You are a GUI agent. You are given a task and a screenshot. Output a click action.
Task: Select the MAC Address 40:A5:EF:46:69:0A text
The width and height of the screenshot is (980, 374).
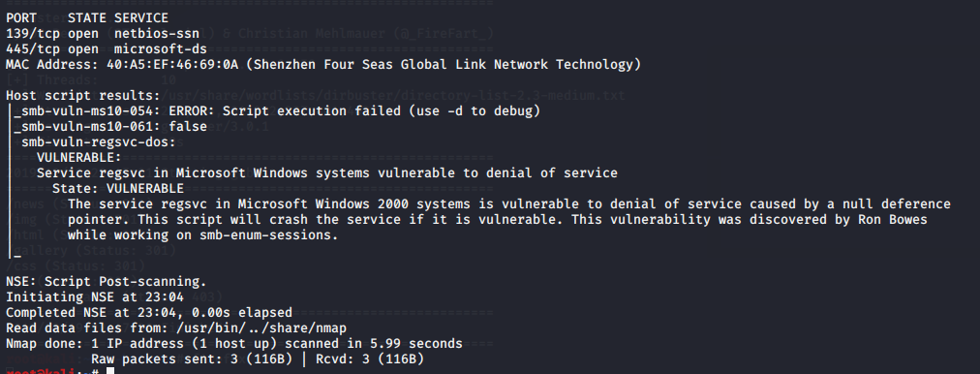coord(122,64)
